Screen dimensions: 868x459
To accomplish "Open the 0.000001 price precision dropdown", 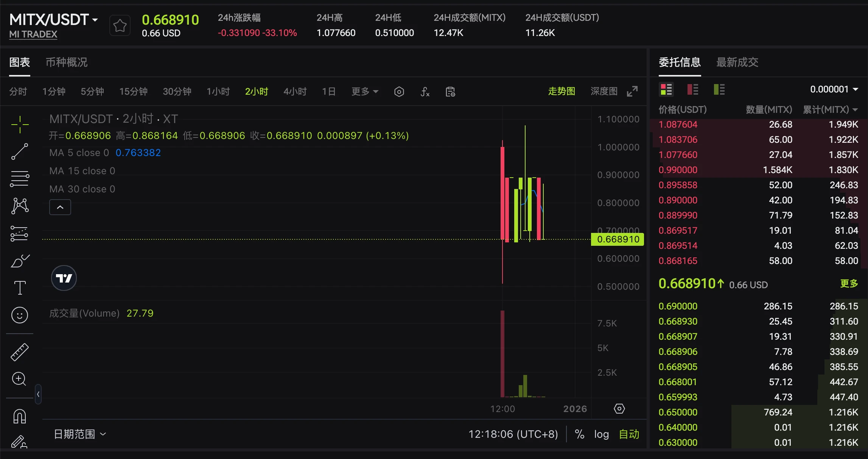I will point(834,89).
